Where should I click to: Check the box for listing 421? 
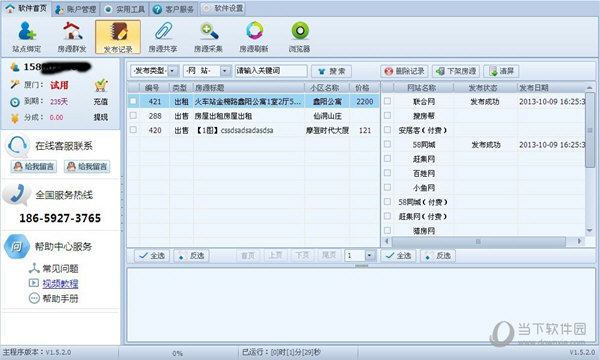[133, 101]
